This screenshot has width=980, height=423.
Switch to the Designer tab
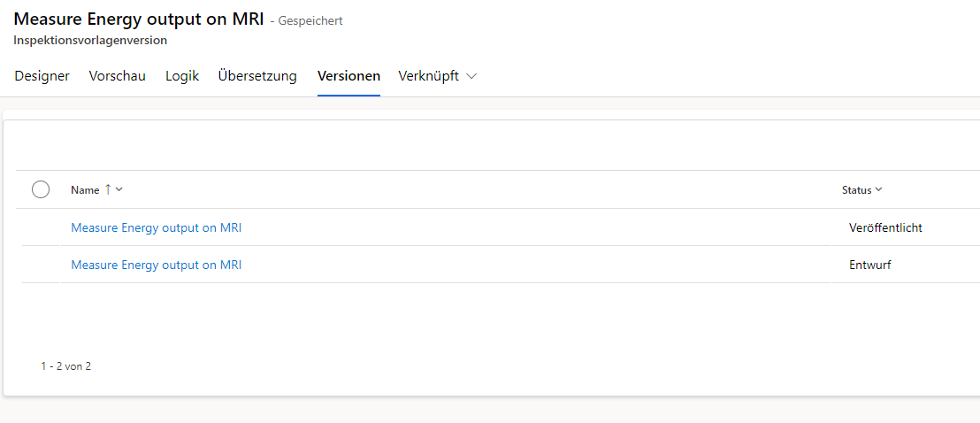pyautogui.click(x=42, y=76)
